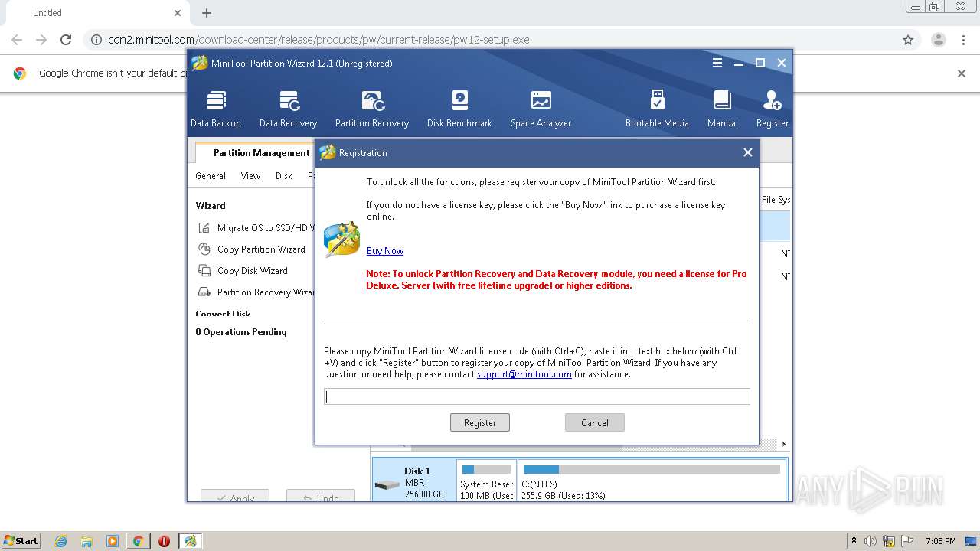980x551 pixels.
Task: Close the Registration dialog
Action: (748, 152)
